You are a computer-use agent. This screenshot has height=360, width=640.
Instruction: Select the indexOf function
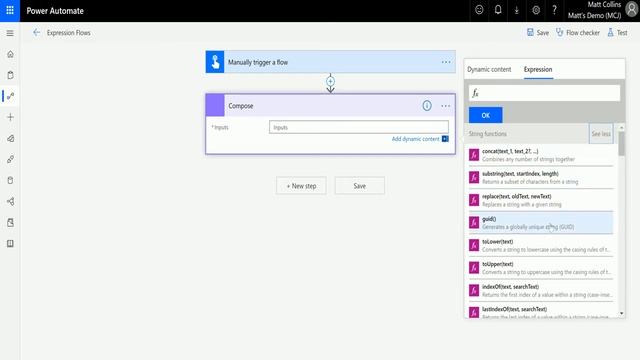tap(541, 291)
